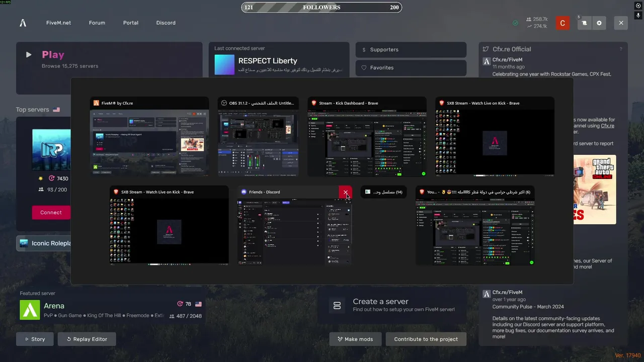
Task: Open the Favorites servers list
Action: pyautogui.click(x=411, y=68)
